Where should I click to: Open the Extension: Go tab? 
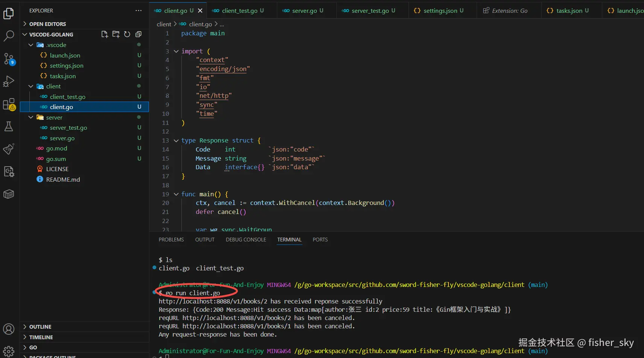coord(509,11)
